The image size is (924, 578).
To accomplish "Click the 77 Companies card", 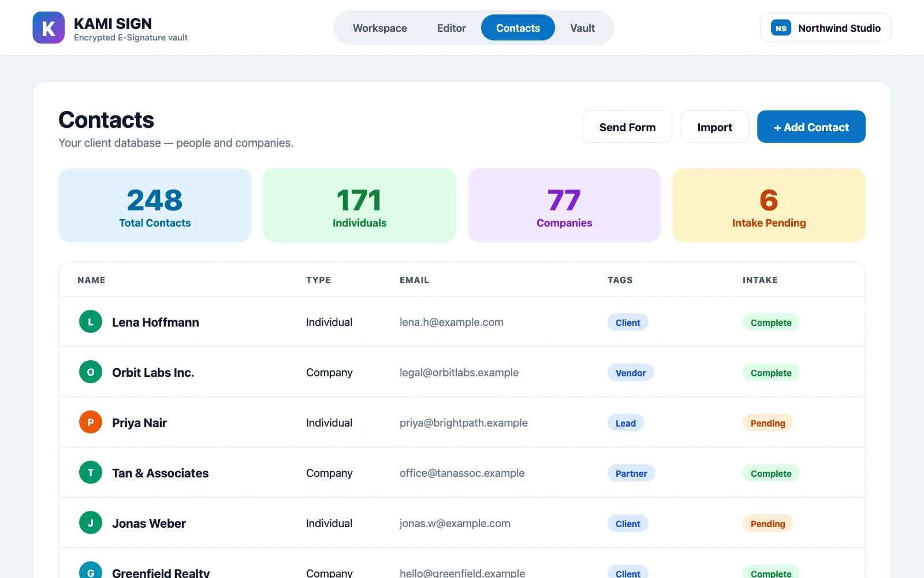I will coord(564,205).
